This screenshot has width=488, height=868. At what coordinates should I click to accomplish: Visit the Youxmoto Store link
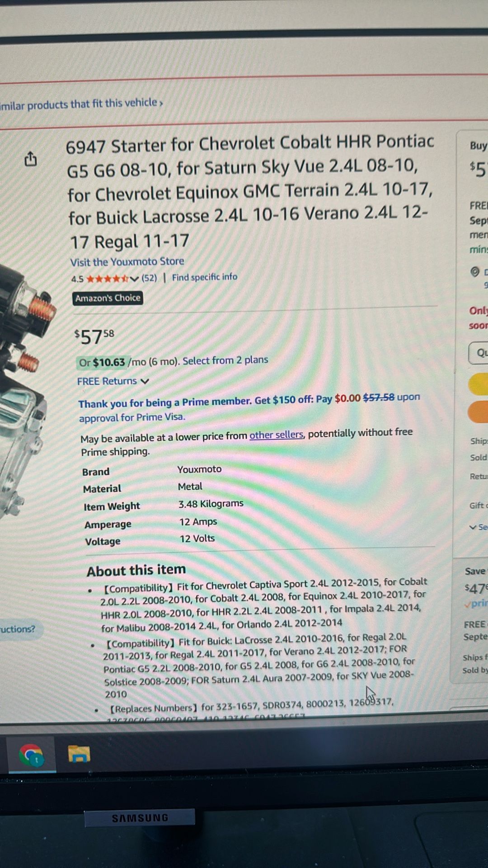click(127, 261)
